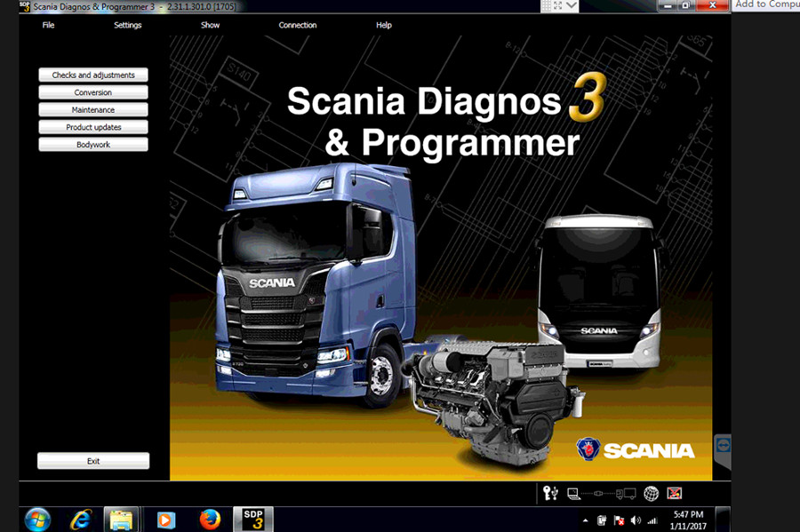
Task: Exit Scania Diagnos & Programmer
Action: [93, 461]
